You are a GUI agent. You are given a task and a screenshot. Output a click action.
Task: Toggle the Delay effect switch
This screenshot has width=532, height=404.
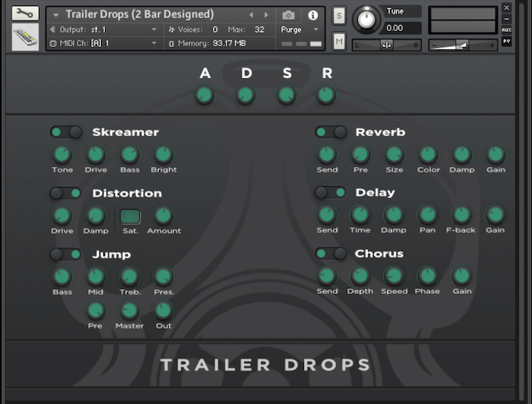pyautogui.click(x=331, y=193)
